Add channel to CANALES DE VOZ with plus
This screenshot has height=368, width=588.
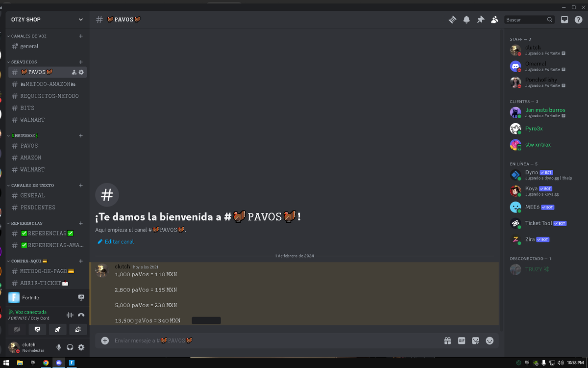81,36
